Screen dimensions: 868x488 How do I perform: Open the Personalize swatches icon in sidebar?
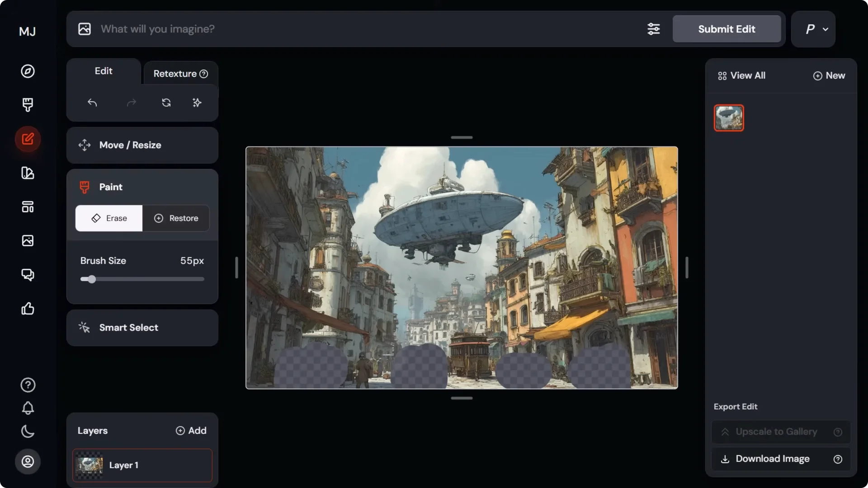[x=28, y=173]
